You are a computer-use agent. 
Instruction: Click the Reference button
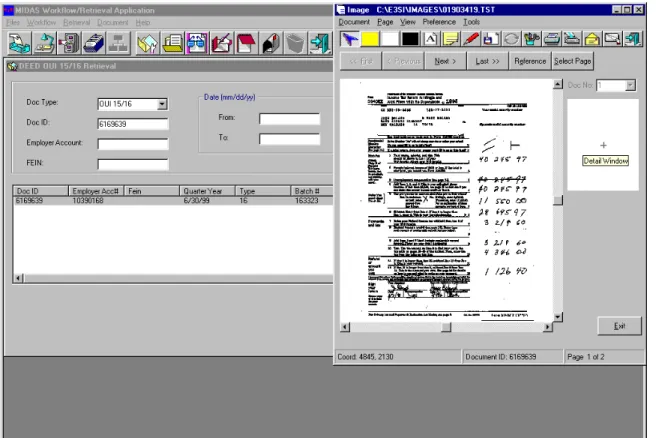tap(530, 61)
